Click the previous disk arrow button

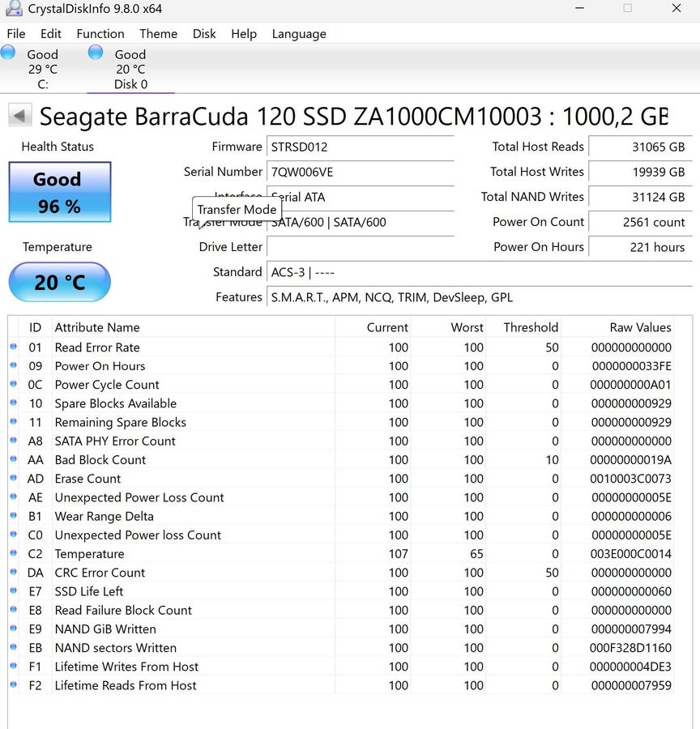coord(20,115)
